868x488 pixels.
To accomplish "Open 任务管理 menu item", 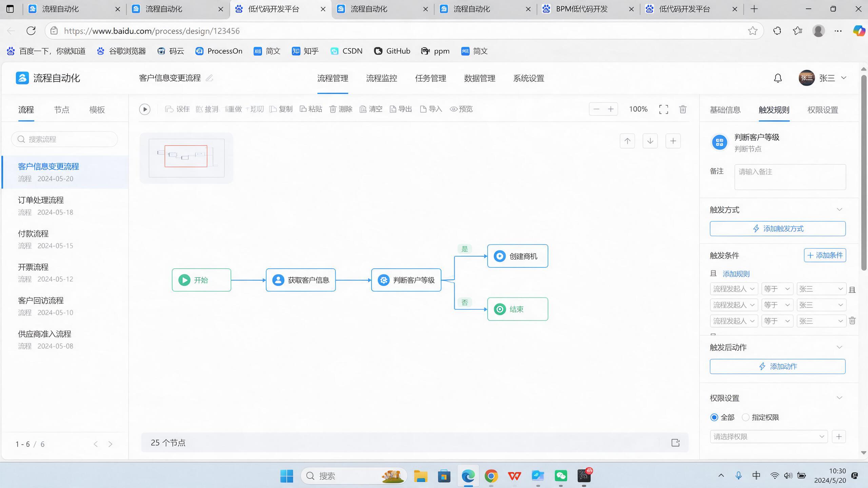I will click(x=431, y=78).
